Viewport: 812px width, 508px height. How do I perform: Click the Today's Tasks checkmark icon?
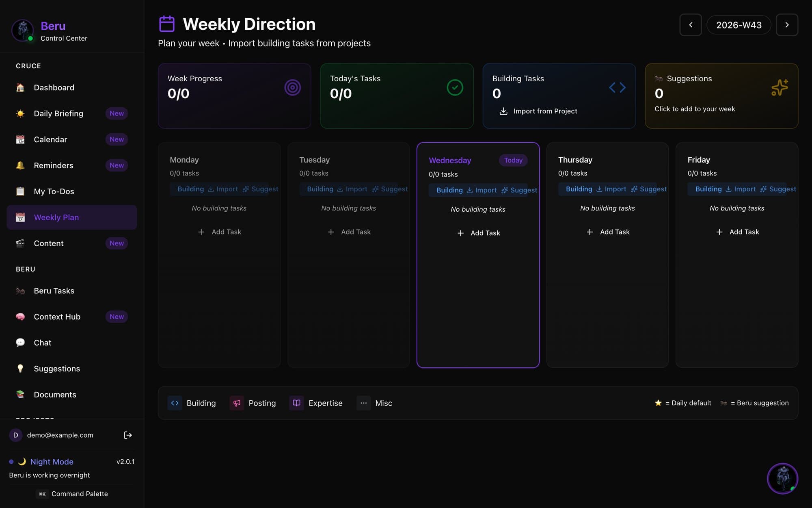[455, 87]
